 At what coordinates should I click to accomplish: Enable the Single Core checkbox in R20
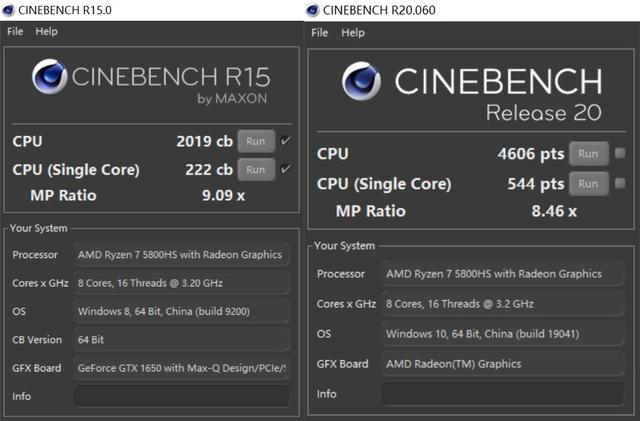(620, 184)
